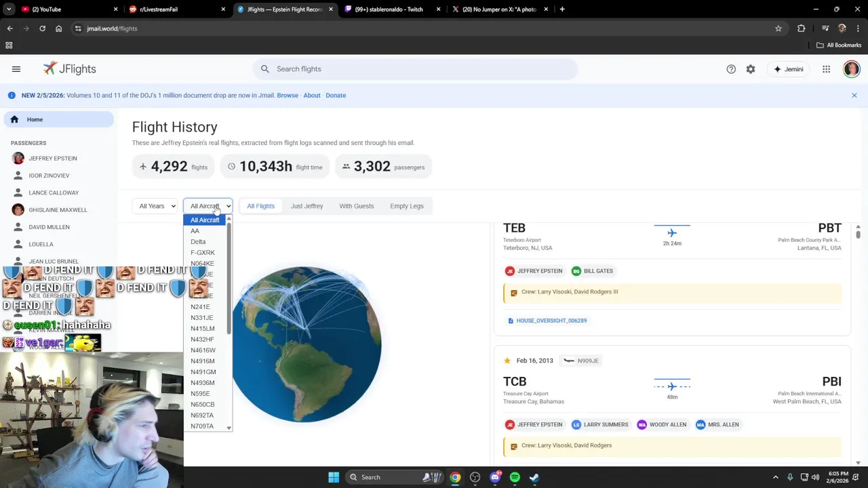Dismiss the NEW 2/5/2026 announcement banner
The height and width of the screenshot is (488, 868).
click(854, 96)
